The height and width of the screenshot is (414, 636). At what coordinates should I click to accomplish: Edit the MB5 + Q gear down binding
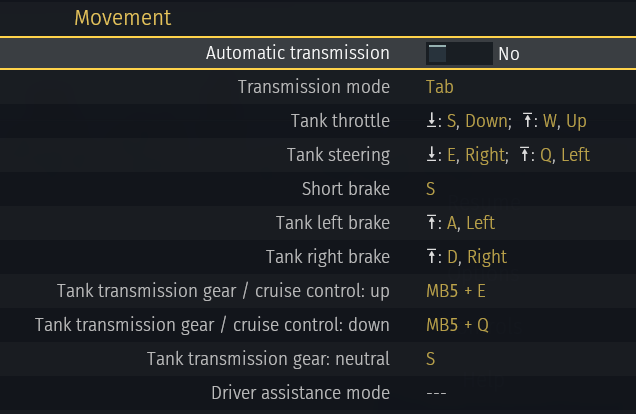pos(459,325)
